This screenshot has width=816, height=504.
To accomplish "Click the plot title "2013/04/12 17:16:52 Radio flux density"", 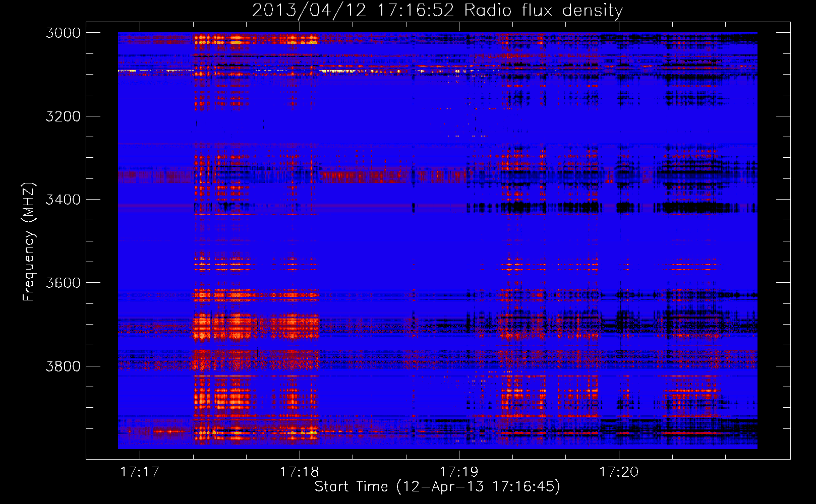I will 437,11.
